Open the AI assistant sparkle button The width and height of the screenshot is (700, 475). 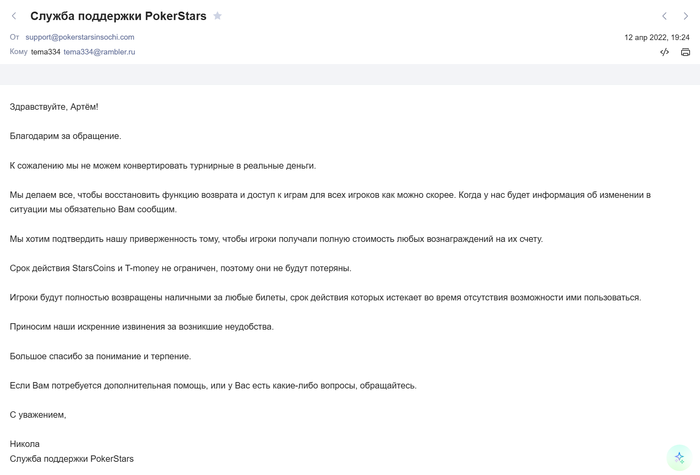(679, 457)
